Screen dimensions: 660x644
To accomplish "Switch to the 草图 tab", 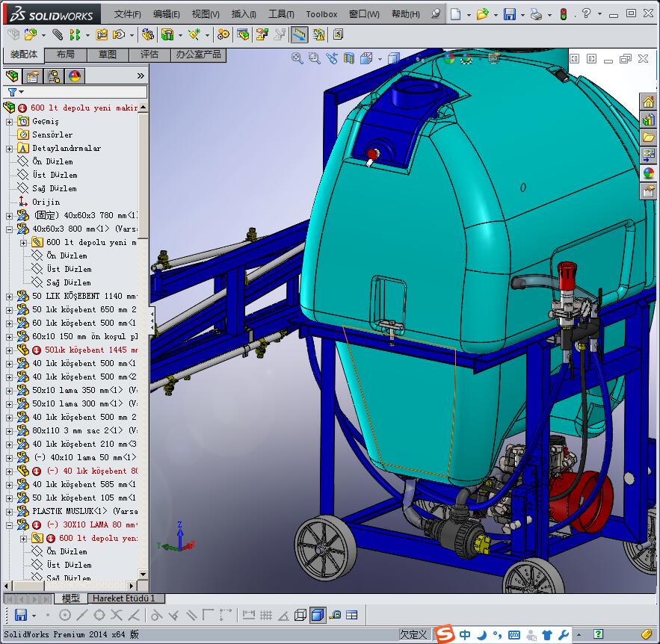I will [107, 55].
